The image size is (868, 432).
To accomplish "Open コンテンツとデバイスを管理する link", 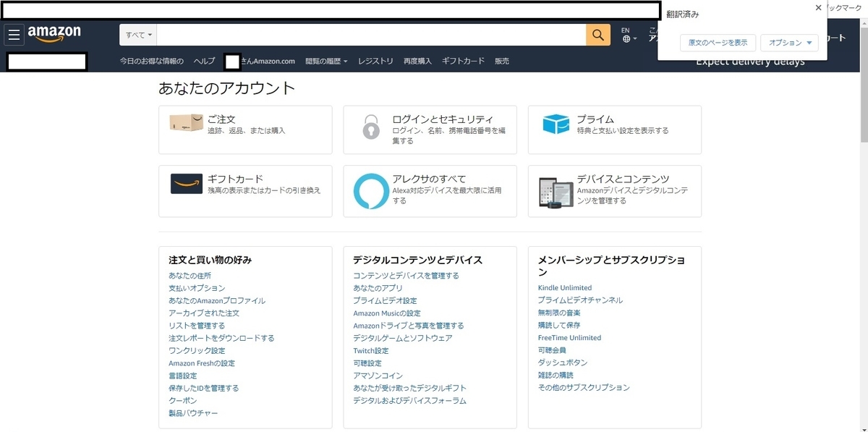I will 406,276.
